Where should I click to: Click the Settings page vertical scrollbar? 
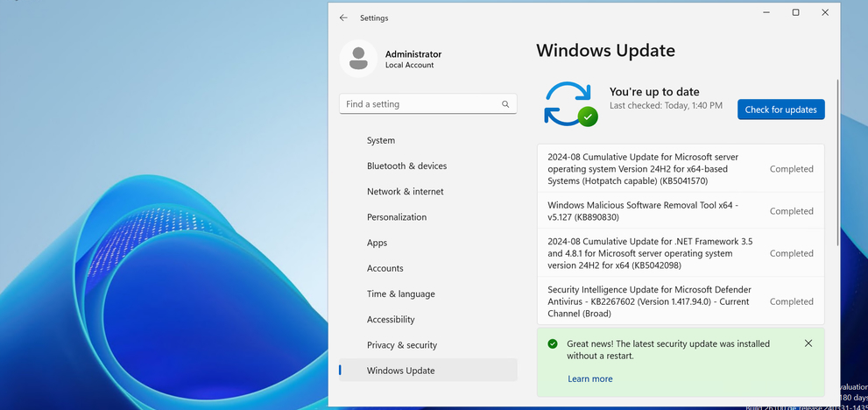coord(837,163)
